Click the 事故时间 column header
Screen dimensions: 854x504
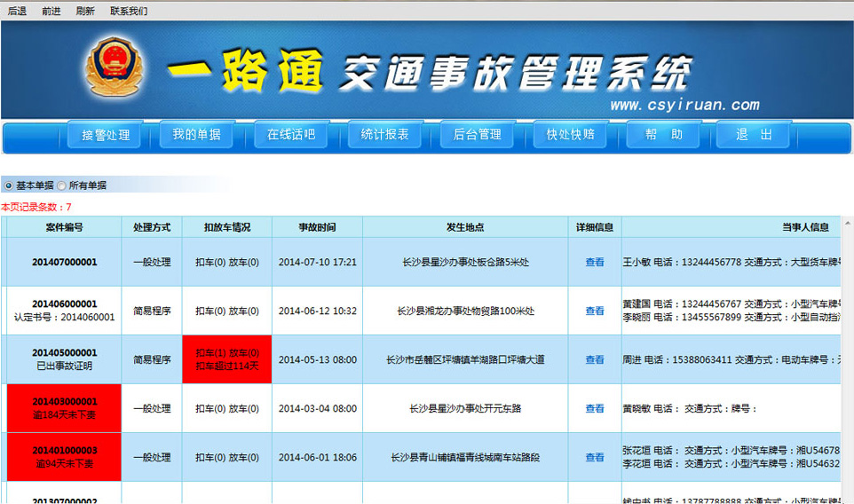point(317,227)
